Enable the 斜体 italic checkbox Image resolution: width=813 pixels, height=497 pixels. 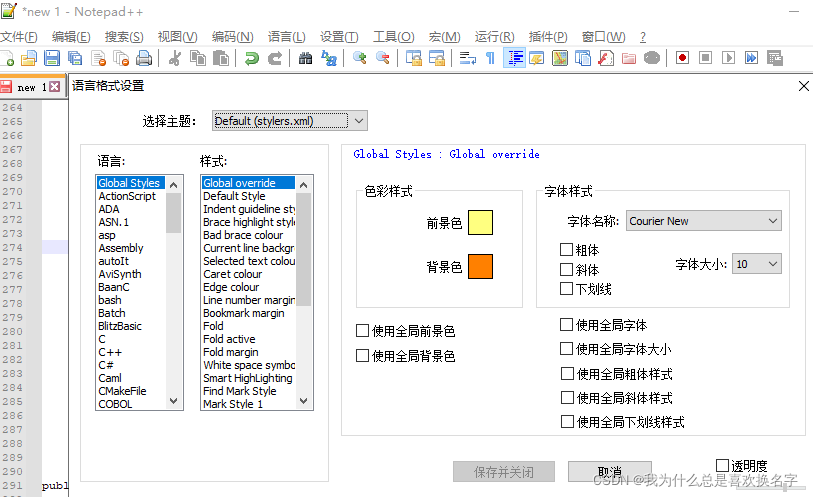point(566,269)
